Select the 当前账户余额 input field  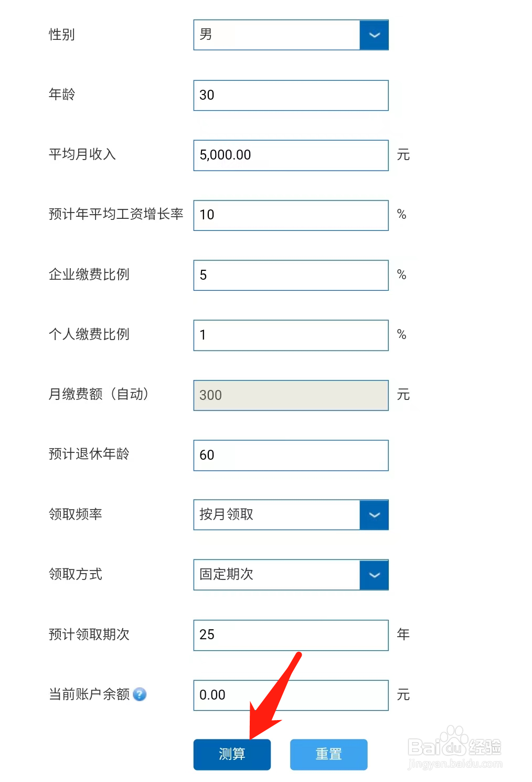pyautogui.click(x=291, y=695)
